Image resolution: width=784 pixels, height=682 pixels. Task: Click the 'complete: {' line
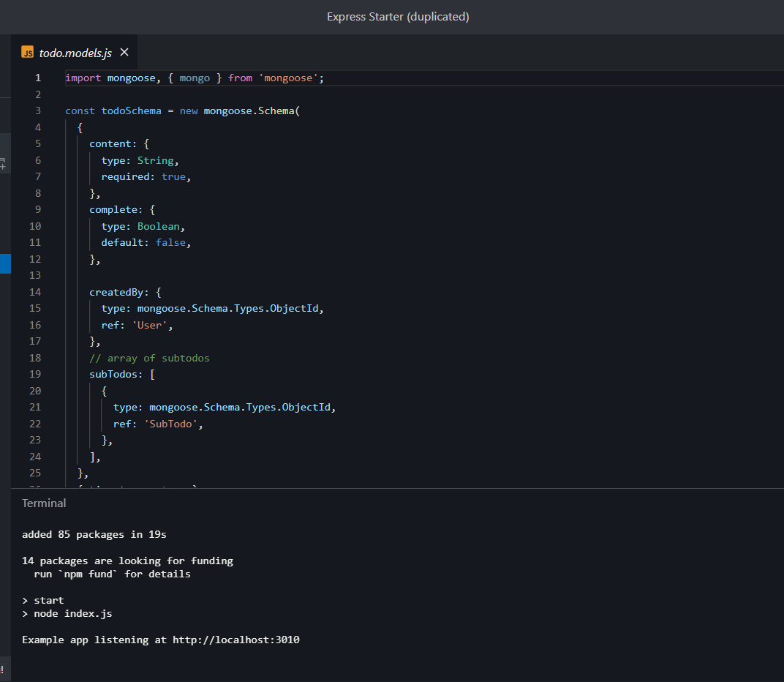coord(122,210)
